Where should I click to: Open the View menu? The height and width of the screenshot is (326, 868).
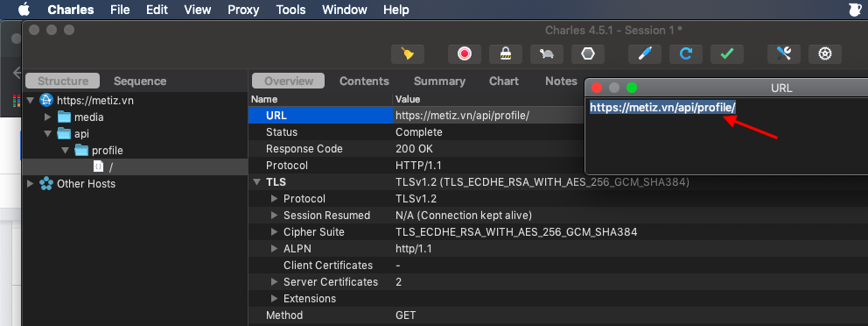point(198,10)
